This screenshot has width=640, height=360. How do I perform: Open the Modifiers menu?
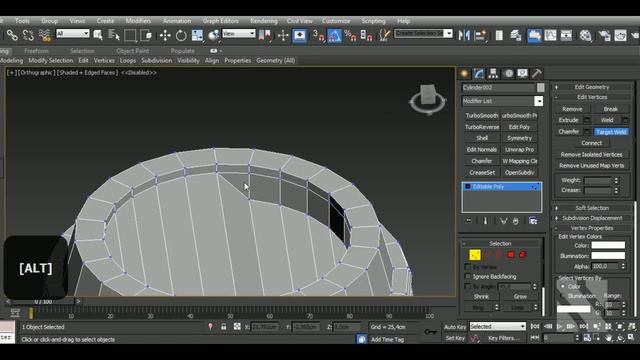138,21
